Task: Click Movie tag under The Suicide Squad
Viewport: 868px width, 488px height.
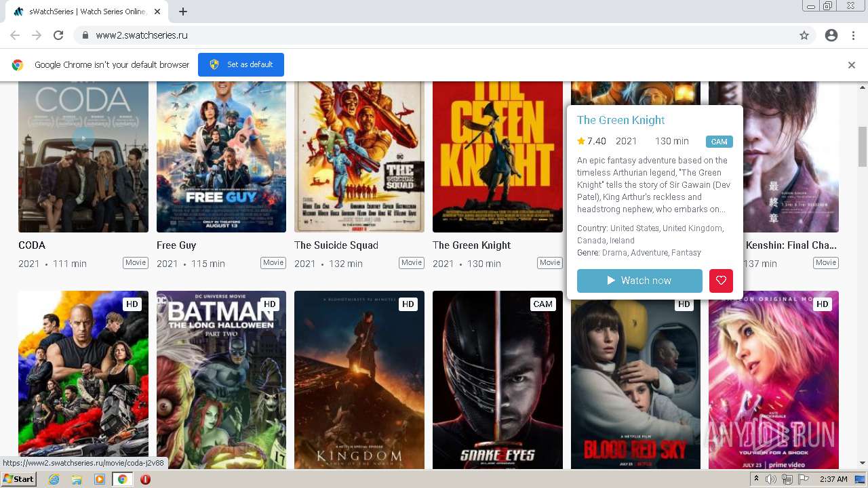Action: [412, 263]
